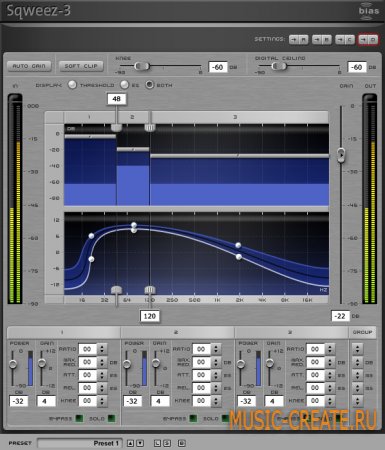Click the 48 crossover frequency field

(116, 99)
